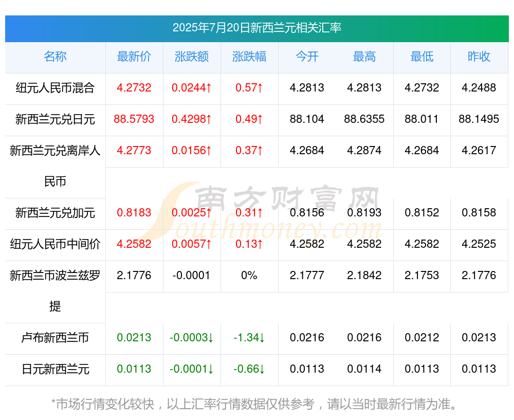Click change amount -0.0003↓

coord(192,338)
